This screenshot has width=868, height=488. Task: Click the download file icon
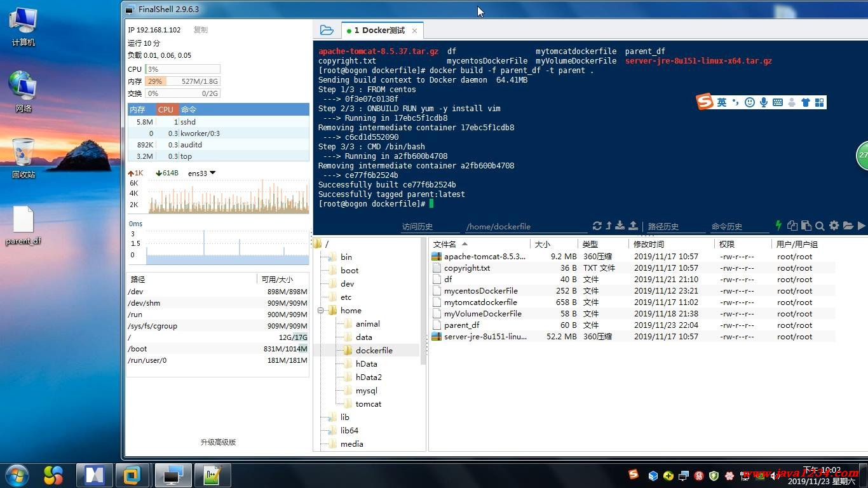pos(620,226)
